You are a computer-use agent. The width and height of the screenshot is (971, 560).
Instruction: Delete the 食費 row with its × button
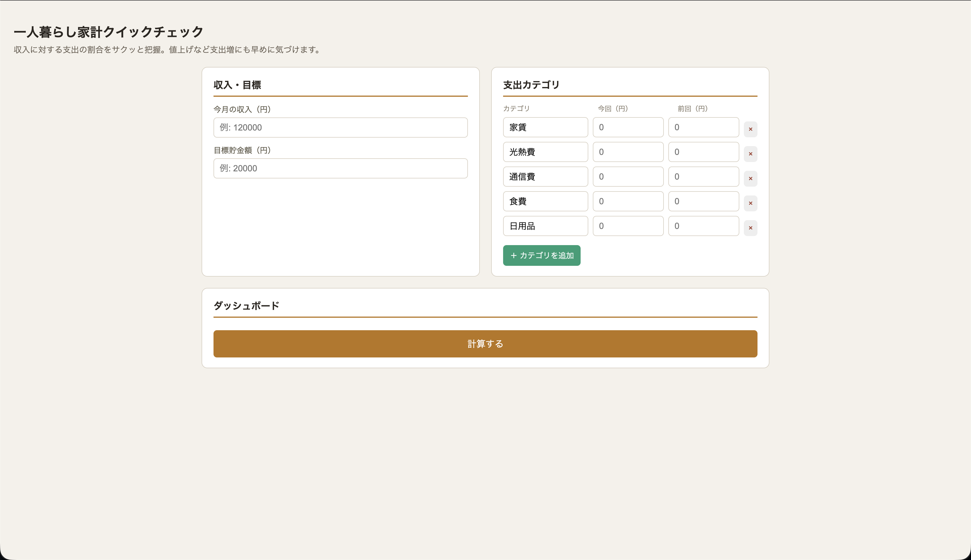pos(750,203)
